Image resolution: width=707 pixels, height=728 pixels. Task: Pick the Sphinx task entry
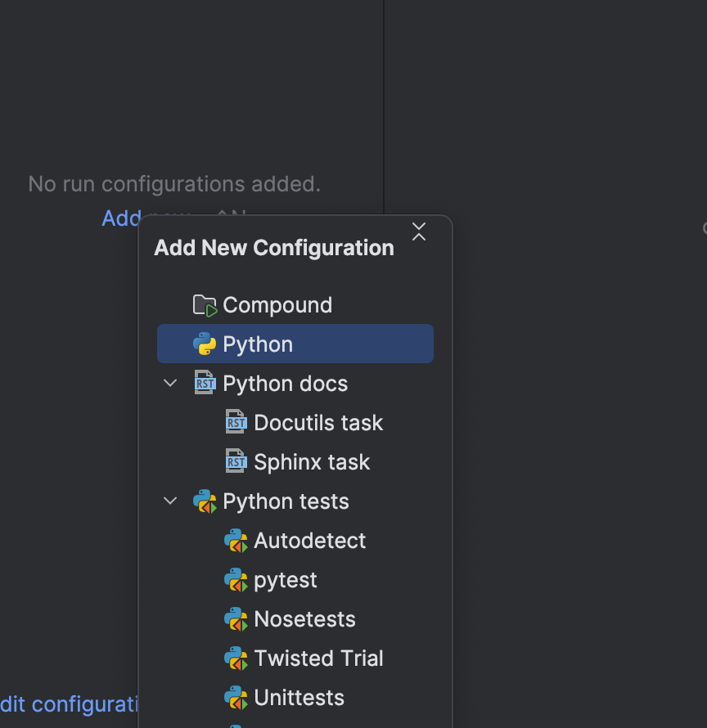[x=295, y=462]
